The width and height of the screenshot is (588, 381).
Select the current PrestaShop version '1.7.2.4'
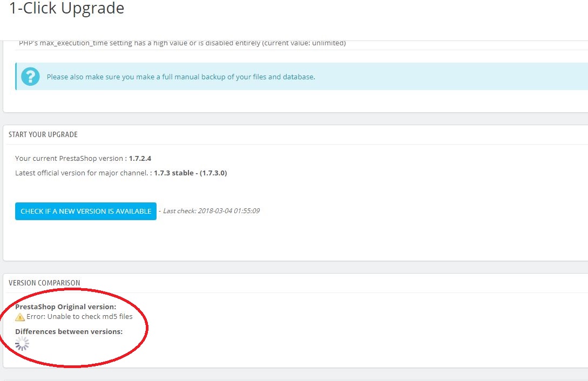(140, 159)
